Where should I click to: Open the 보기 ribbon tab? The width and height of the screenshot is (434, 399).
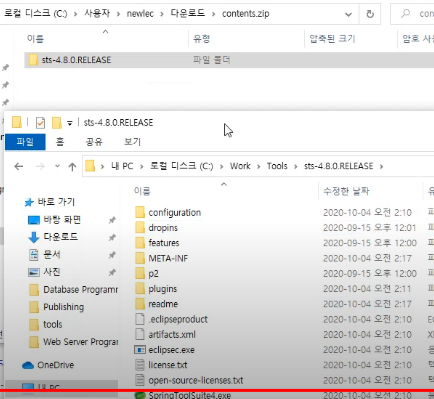coord(132,142)
